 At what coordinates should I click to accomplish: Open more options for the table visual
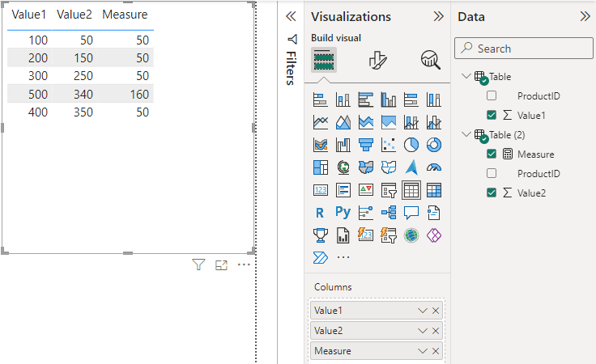click(x=244, y=265)
